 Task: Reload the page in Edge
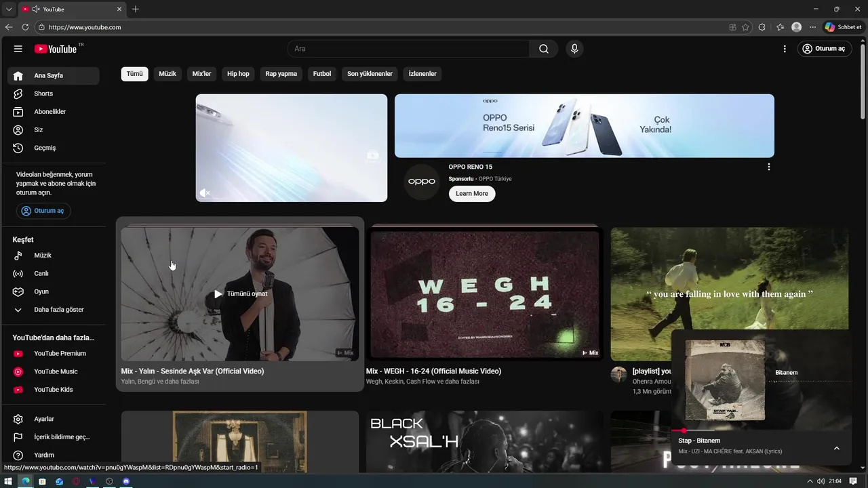25,27
